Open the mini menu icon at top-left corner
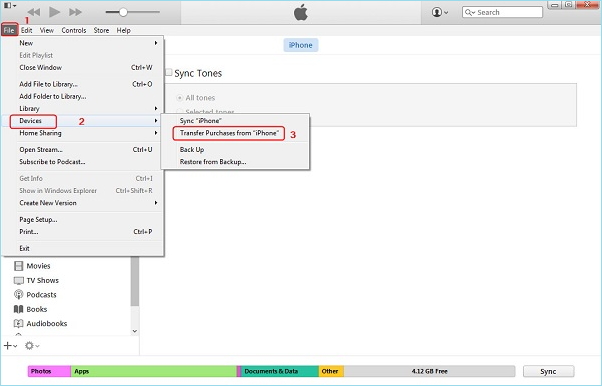This screenshot has width=602, height=386. click(10, 5)
